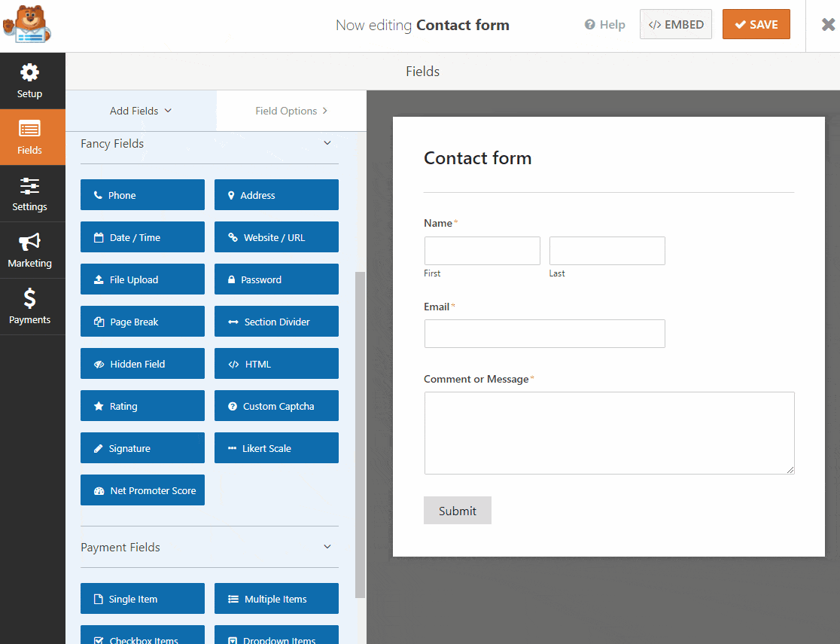
Task: Open the Marketing megaphone icon
Action: 29,250
